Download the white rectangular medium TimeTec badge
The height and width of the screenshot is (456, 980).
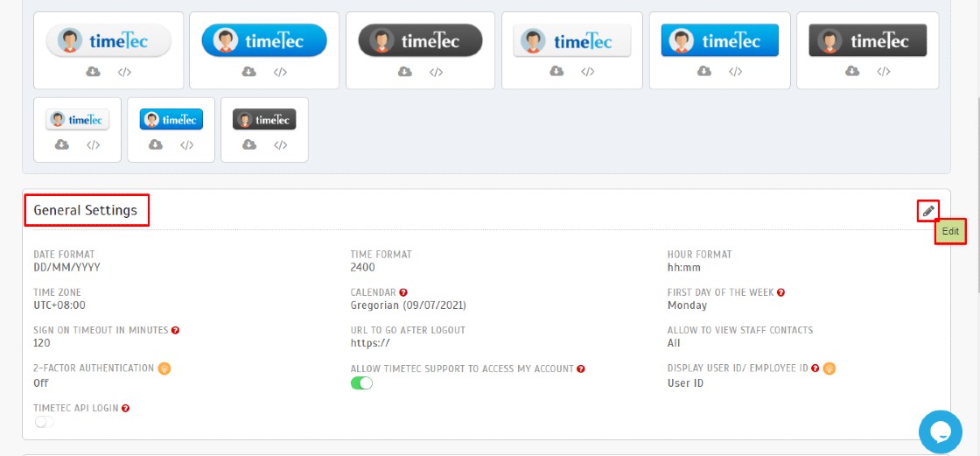pos(556,71)
